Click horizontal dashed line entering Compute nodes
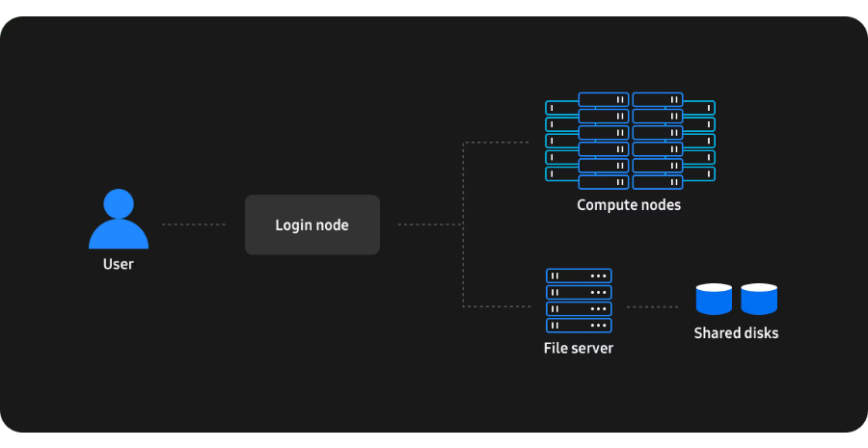The width and height of the screenshot is (868, 448). 497,143
